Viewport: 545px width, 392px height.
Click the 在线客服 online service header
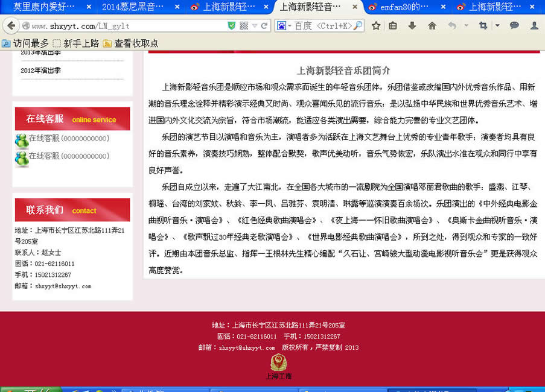(72, 119)
